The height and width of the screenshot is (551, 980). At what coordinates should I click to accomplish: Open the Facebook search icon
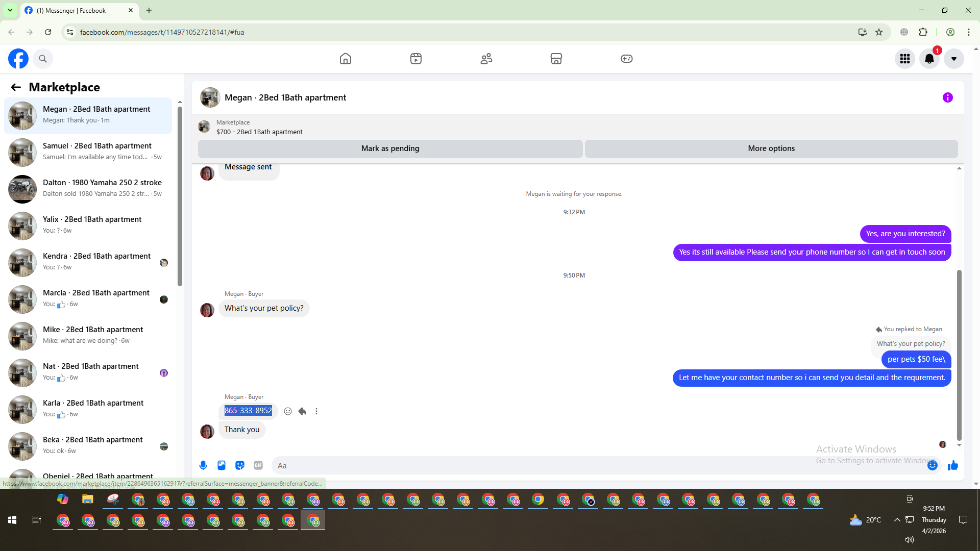43,59
